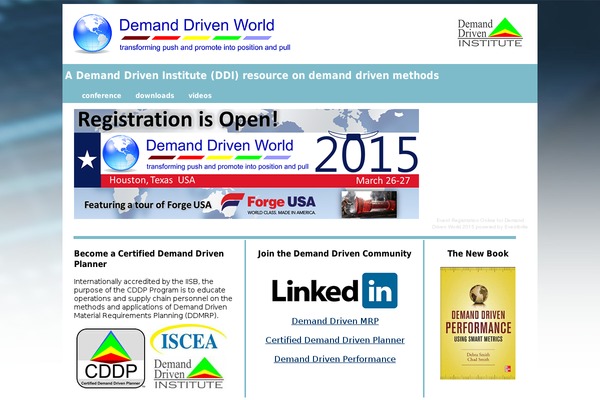The height and width of the screenshot is (400, 600).
Task: Click the Demand Driven Institute logo below ISCEA
Action: [x=189, y=373]
